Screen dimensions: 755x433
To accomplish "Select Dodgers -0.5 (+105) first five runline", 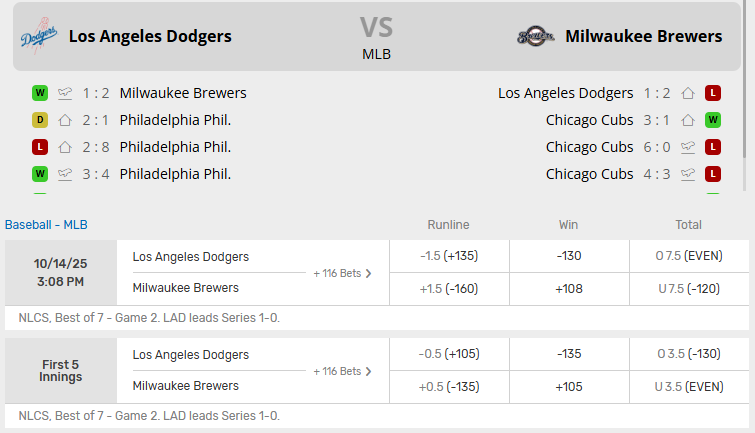I will click(448, 355).
